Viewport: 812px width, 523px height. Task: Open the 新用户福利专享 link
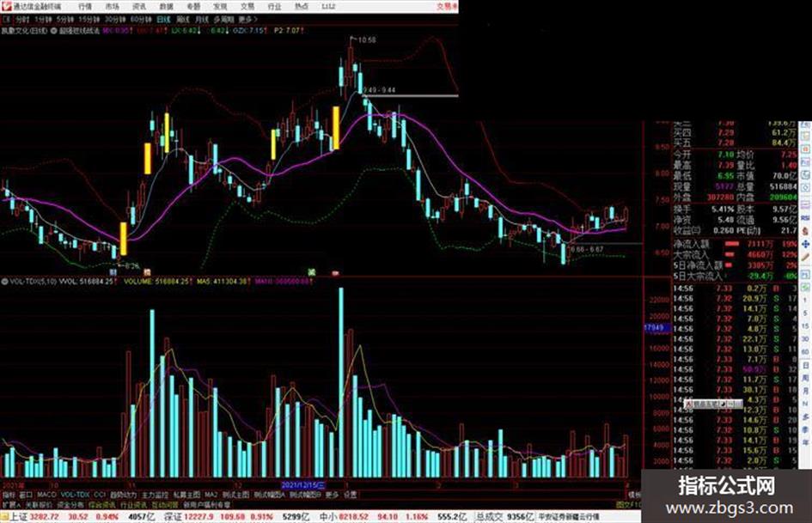[x=207, y=504]
